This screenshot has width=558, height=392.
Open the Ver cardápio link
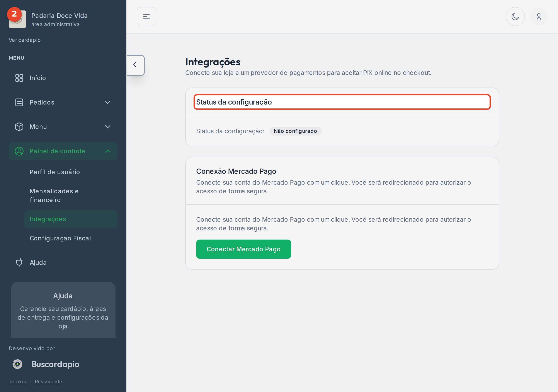point(25,40)
